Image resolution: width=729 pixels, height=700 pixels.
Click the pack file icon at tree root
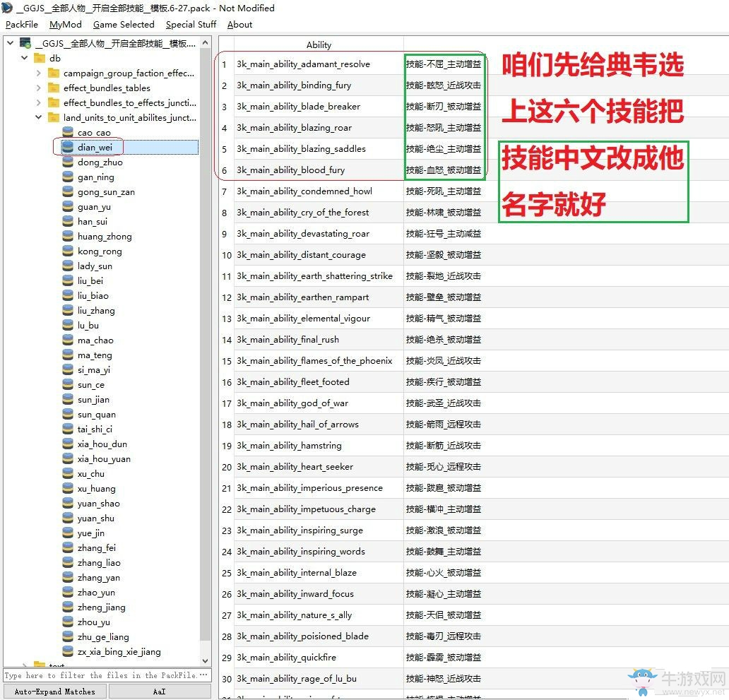tap(25, 43)
